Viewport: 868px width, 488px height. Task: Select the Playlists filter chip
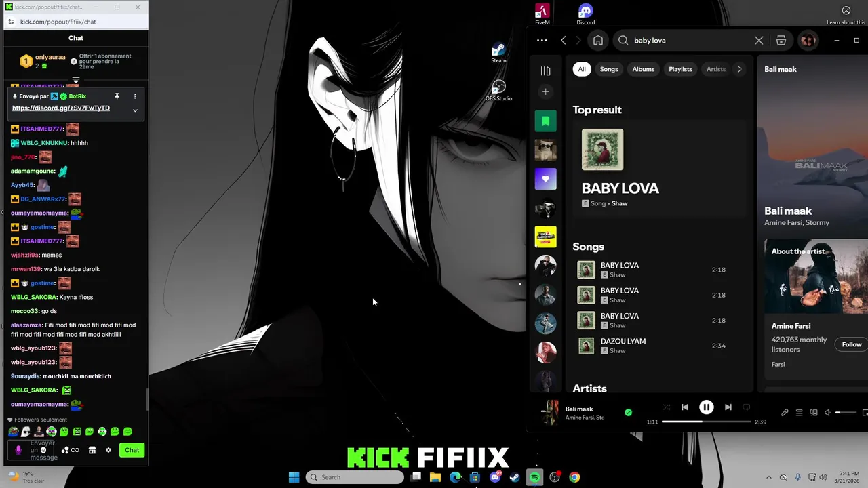click(x=680, y=69)
